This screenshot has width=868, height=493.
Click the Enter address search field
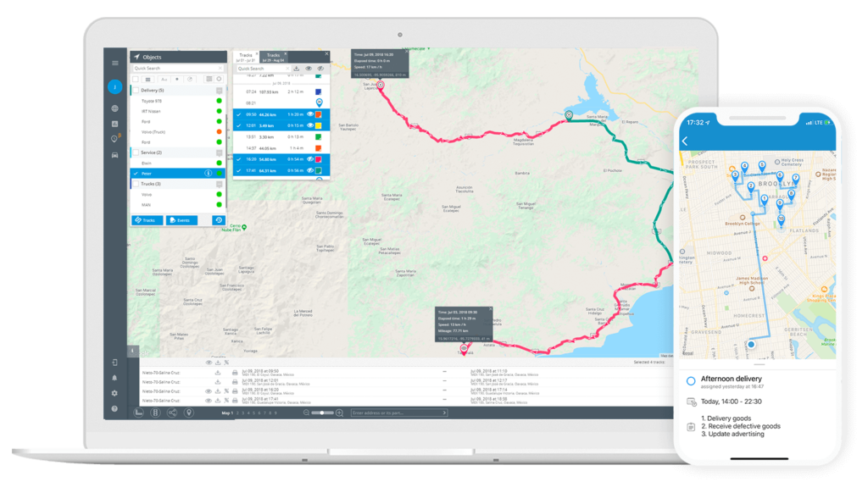click(x=398, y=413)
